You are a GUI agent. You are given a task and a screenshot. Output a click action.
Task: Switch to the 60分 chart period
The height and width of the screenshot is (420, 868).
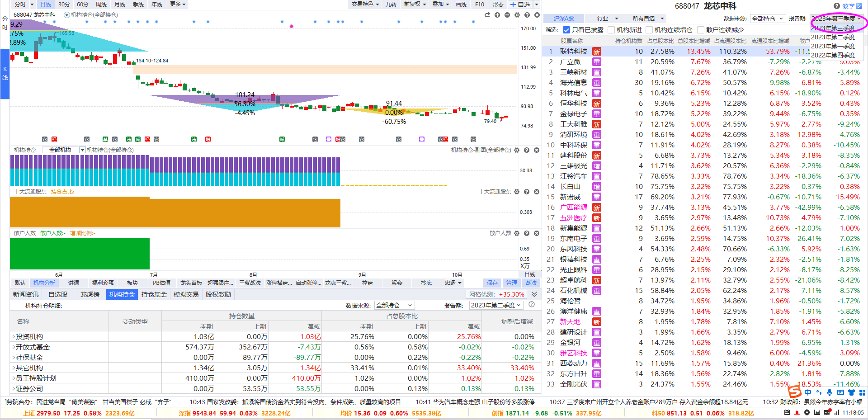(82, 4)
